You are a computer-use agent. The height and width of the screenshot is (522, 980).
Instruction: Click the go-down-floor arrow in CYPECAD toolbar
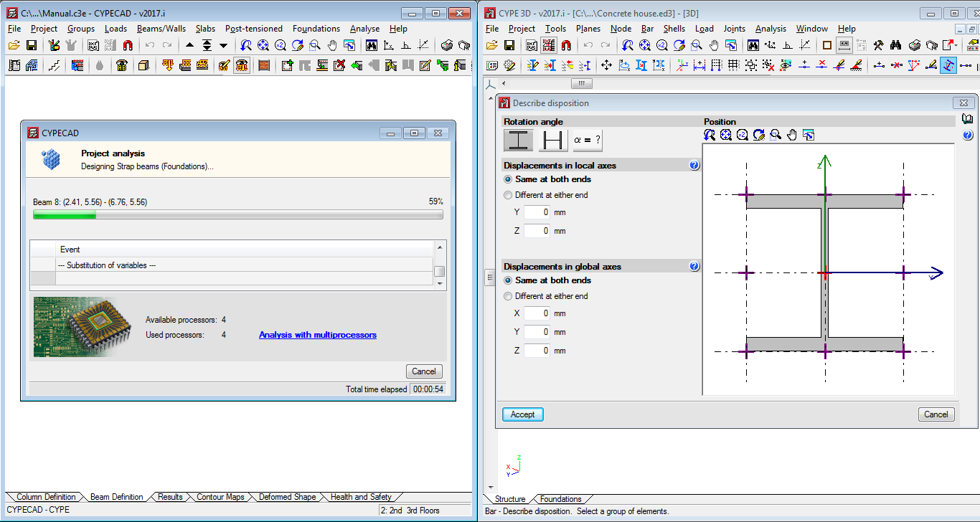pos(223,45)
